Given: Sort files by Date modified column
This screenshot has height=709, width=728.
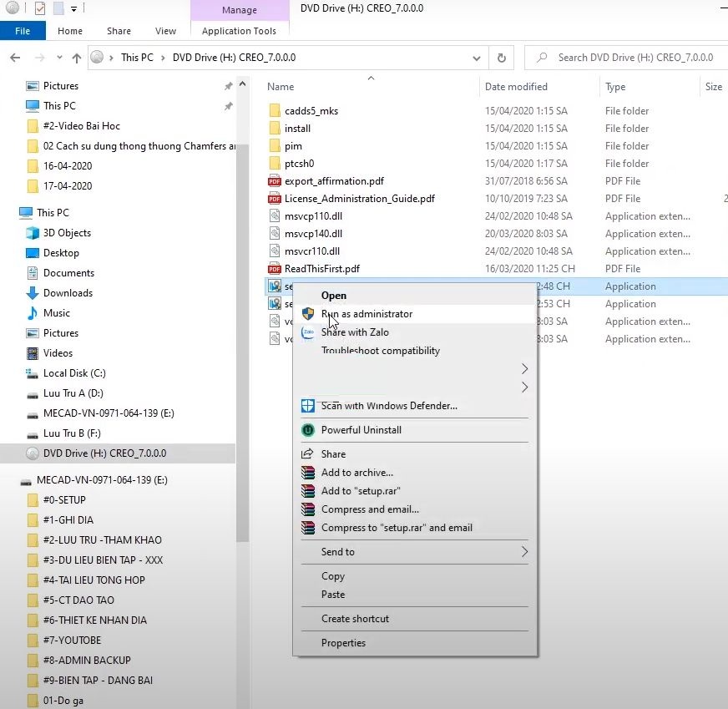Looking at the screenshot, I should point(539,87).
